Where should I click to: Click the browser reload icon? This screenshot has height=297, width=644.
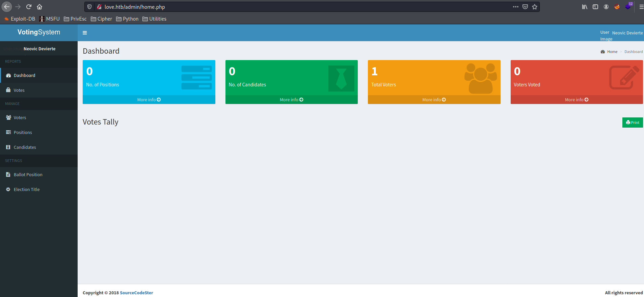[29, 7]
